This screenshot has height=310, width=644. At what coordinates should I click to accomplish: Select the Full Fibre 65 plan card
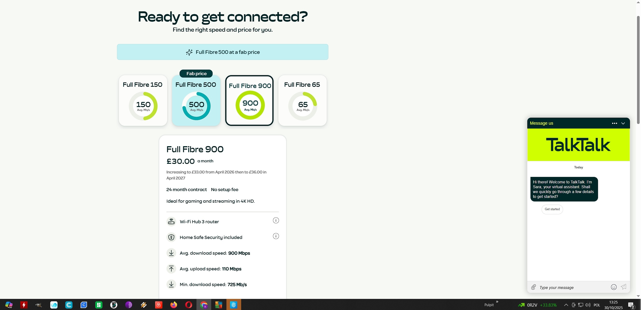(302, 101)
